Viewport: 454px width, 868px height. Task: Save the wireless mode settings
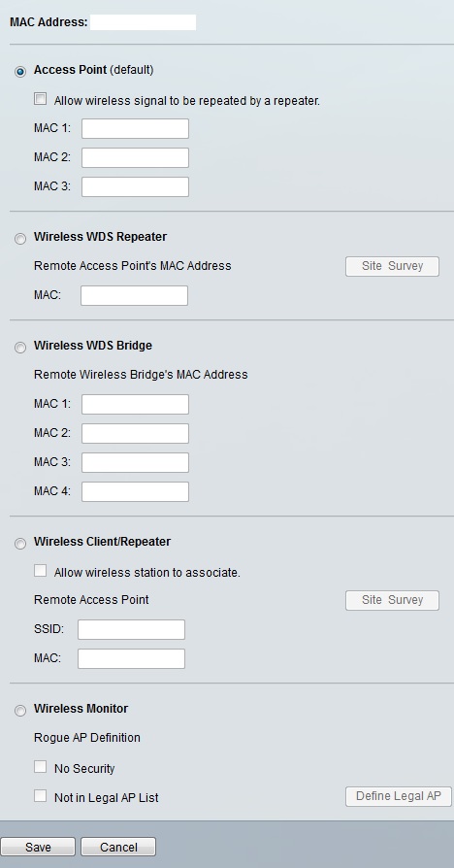click(x=38, y=847)
